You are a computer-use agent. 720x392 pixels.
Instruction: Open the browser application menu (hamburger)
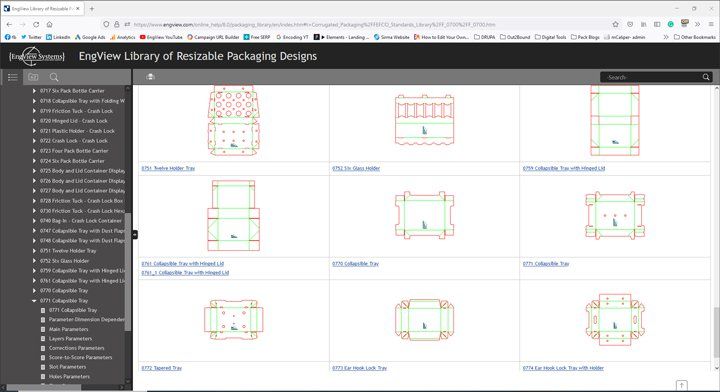710,24
